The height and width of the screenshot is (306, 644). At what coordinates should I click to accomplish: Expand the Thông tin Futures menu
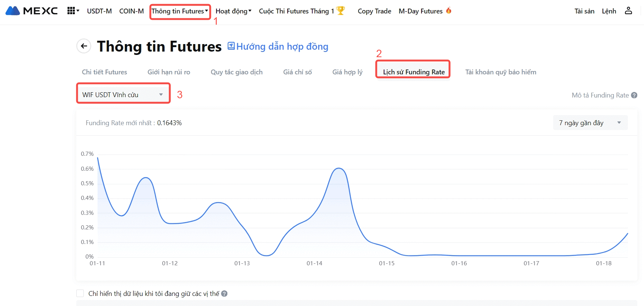180,11
